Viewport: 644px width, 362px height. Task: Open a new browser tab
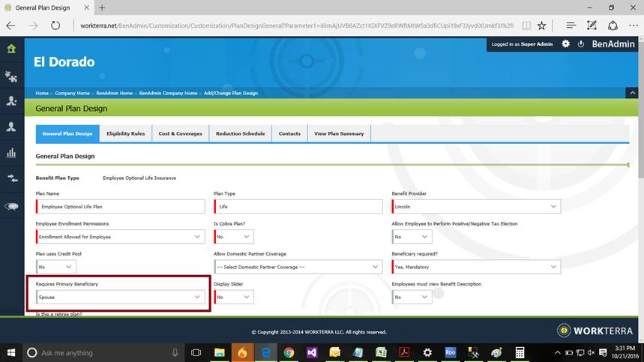[x=102, y=7]
